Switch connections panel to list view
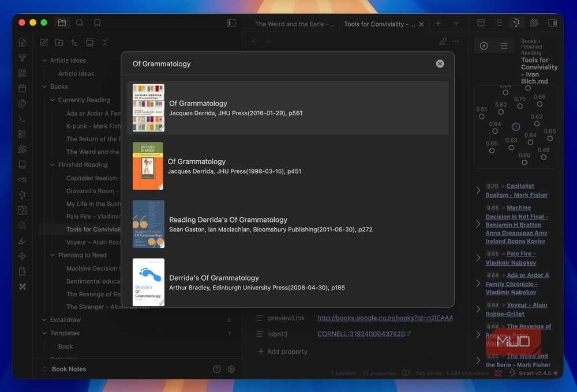577x392 pixels. (504, 46)
